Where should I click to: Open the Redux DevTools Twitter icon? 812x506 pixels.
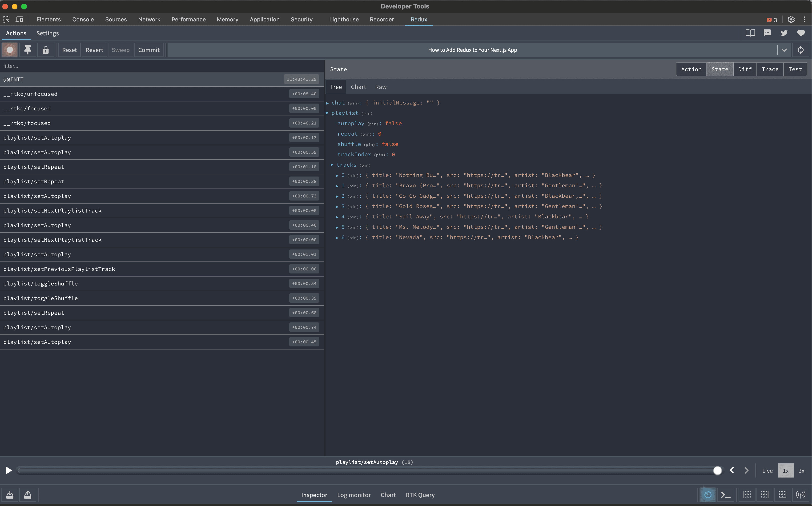click(784, 33)
